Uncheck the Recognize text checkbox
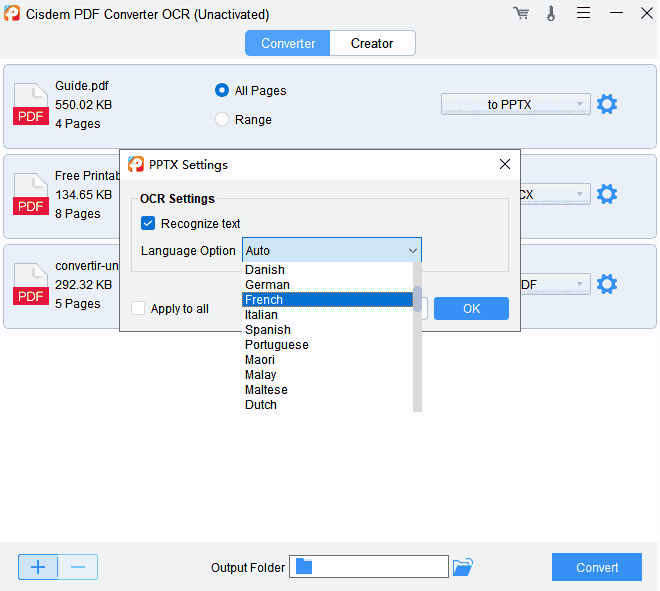The width and height of the screenshot is (660, 591). click(x=148, y=223)
